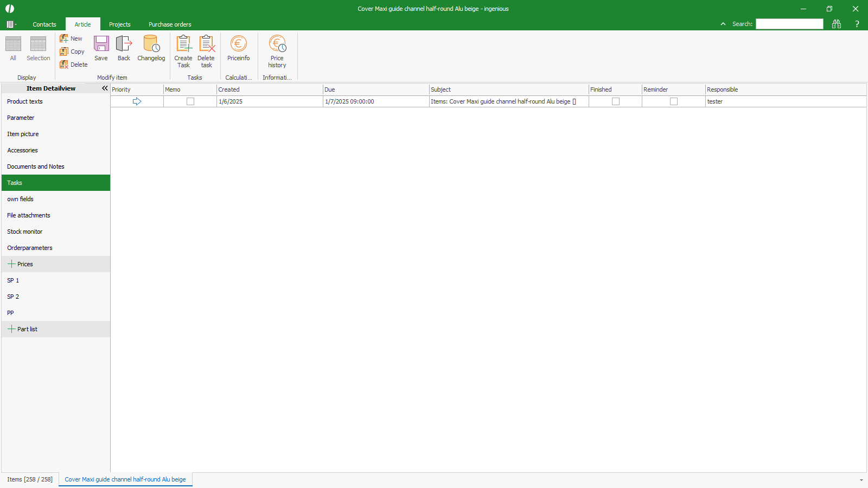The image size is (868, 488).
Task: Collapse the Item Detailview panel
Action: click(105, 88)
